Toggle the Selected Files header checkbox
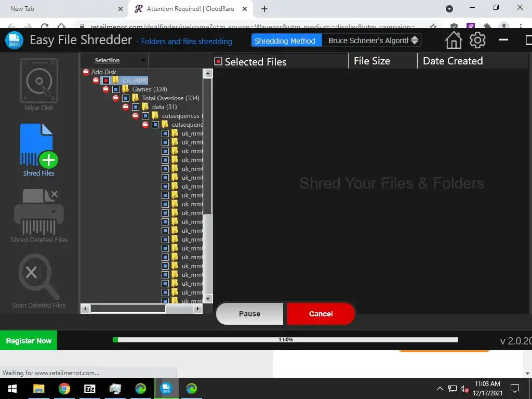This screenshot has width=532, height=399. 218,61
